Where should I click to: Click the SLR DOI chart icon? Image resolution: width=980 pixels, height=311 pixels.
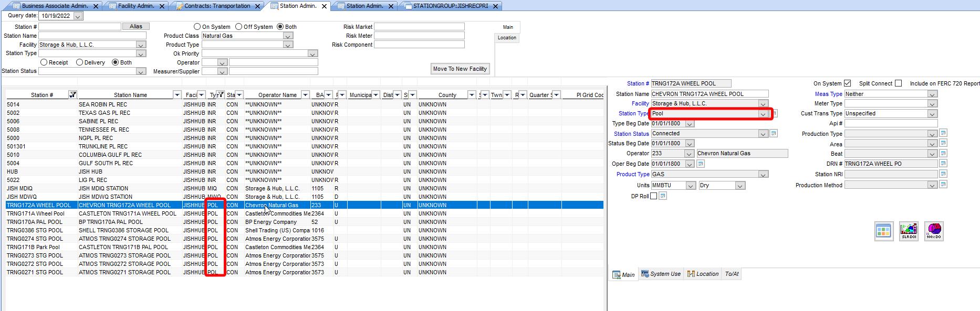click(909, 231)
